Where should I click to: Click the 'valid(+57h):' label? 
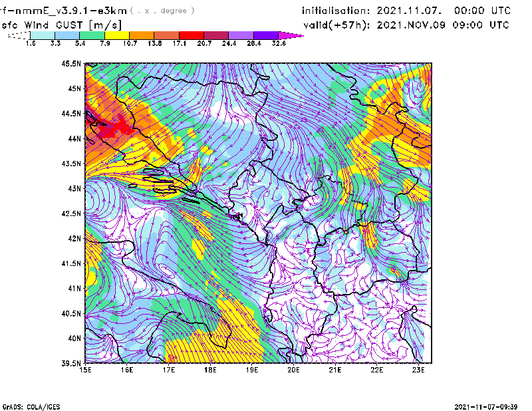pos(337,25)
